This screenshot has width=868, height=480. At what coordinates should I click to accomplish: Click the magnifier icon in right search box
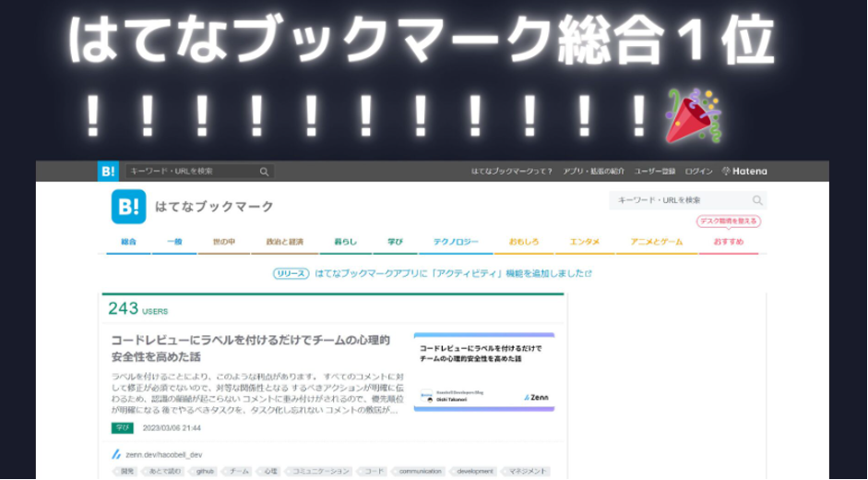point(757,200)
